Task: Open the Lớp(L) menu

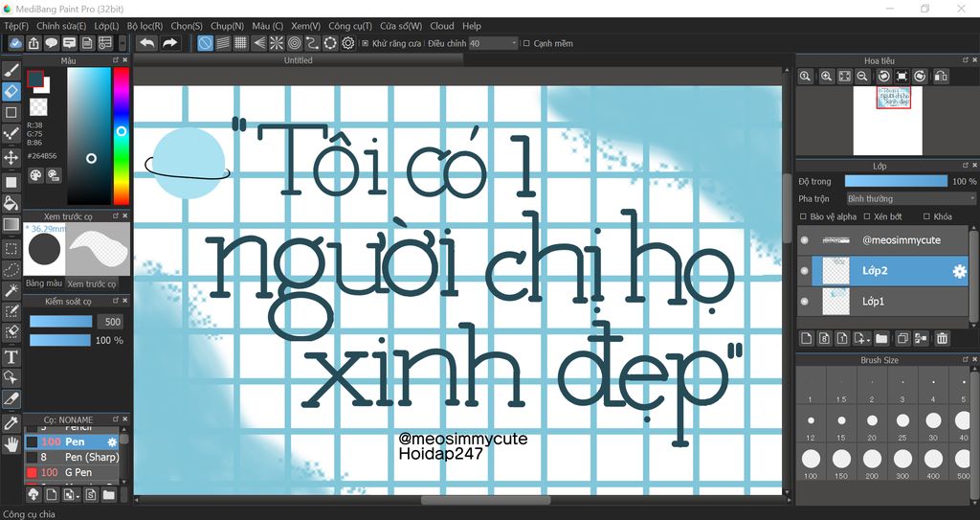Action: pyautogui.click(x=106, y=26)
